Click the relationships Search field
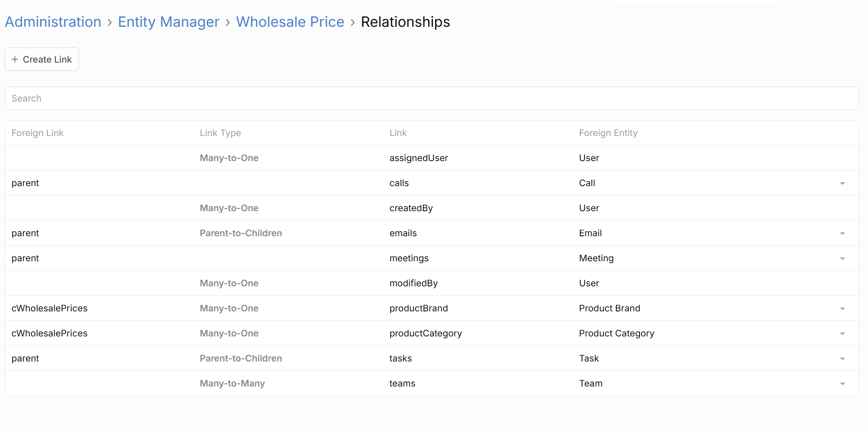868x431 pixels. pos(432,98)
